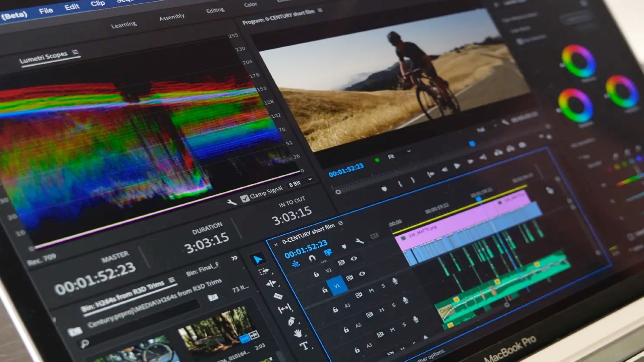Add a marker in the timeline panel
The image size is (644, 362).
pyautogui.click(x=344, y=247)
